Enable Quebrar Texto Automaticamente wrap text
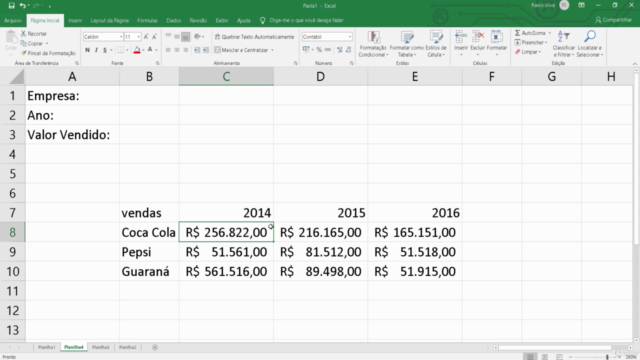Image resolution: width=640 pixels, height=360 pixels. click(254, 37)
